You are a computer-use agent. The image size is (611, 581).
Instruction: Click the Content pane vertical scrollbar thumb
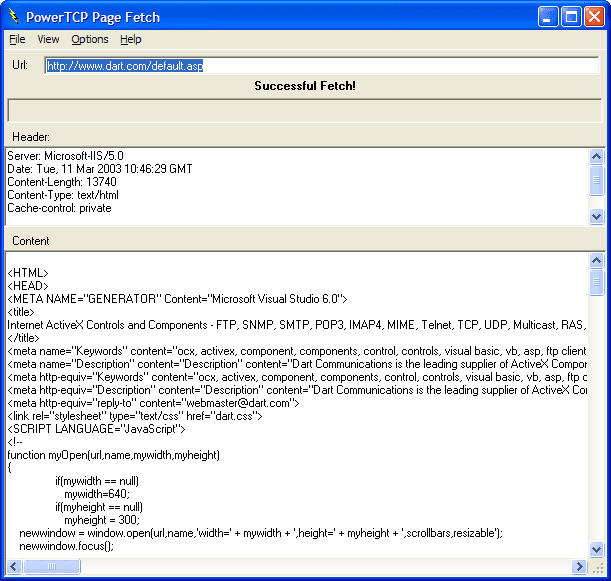pos(596,283)
